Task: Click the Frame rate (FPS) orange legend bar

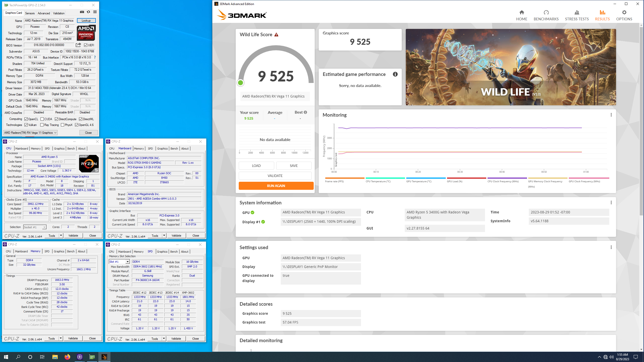Action: click(345, 178)
